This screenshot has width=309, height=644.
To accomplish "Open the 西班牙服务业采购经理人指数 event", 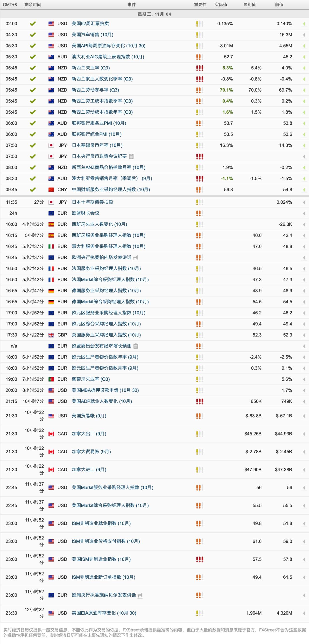I will pyautogui.click(x=109, y=235).
